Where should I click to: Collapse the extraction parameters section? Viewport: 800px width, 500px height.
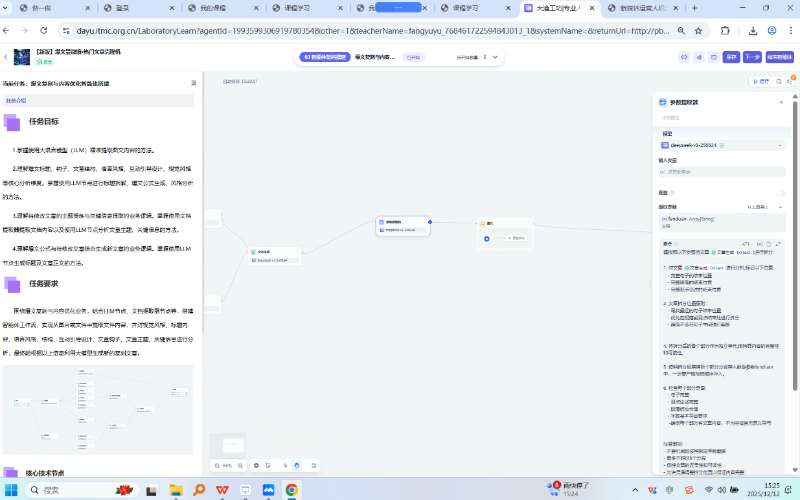[x=779, y=206]
